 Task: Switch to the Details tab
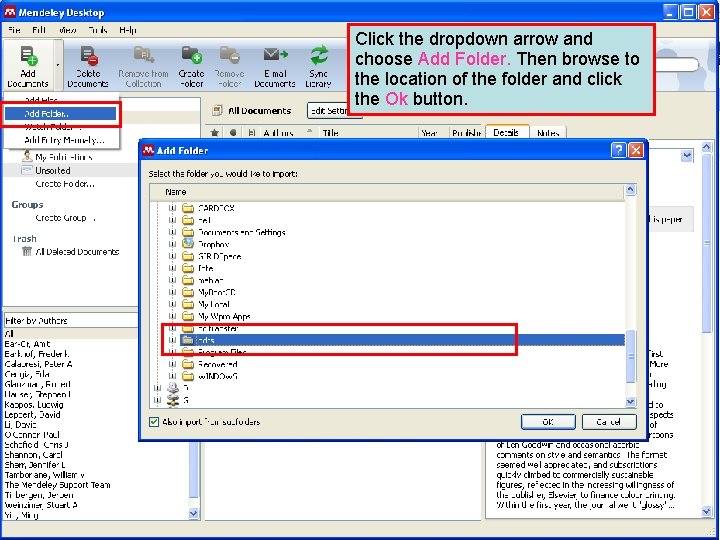[506, 133]
